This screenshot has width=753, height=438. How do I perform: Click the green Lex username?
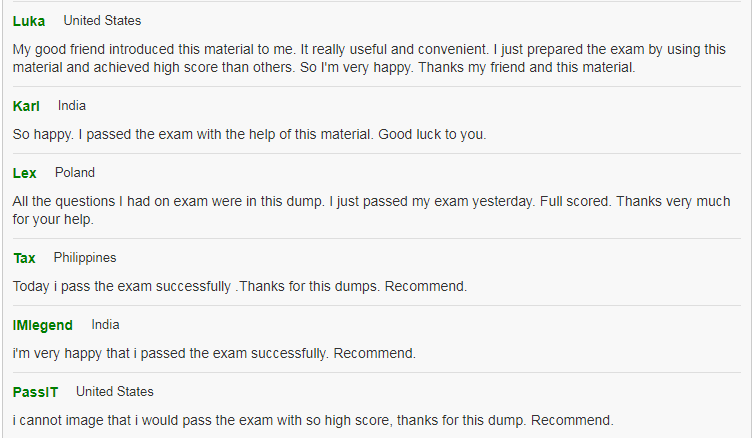[x=24, y=173]
